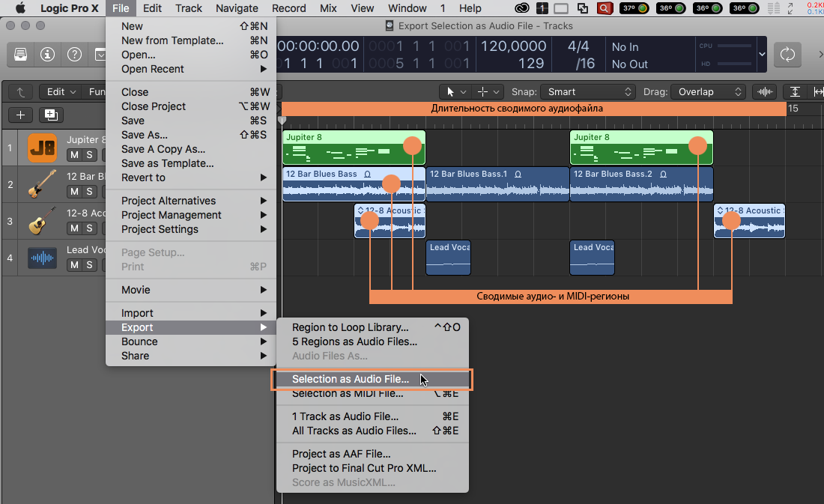Choose Save A Copy As… in File menu
This screenshot has width=824, height=504.
191,149
